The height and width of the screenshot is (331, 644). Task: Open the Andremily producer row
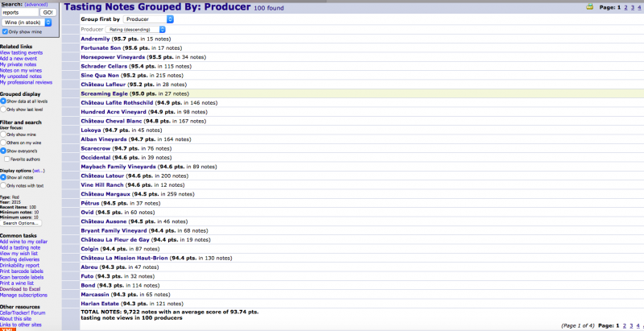point(95,39)
